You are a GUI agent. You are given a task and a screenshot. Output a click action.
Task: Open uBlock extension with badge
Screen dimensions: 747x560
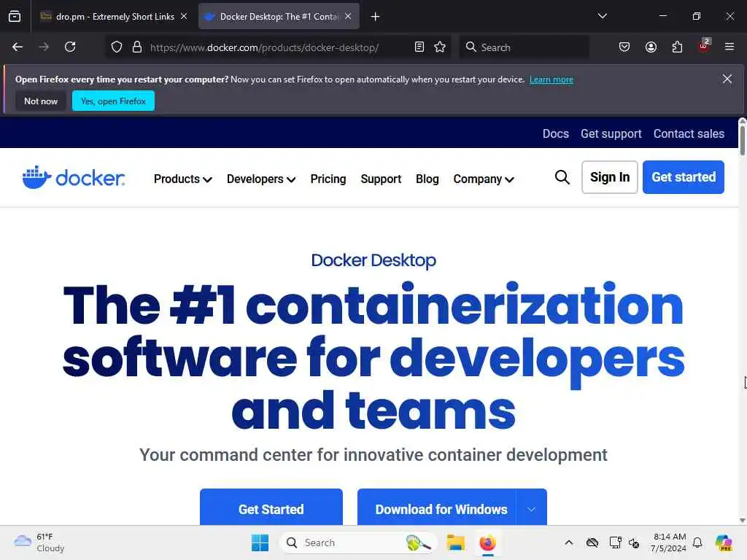[x=704, y=46]
